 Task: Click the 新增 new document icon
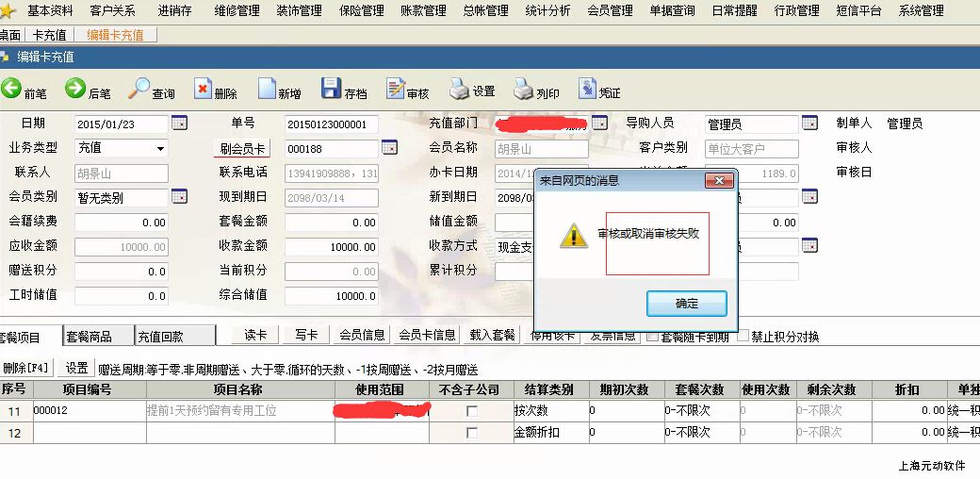tap(266, 90)
